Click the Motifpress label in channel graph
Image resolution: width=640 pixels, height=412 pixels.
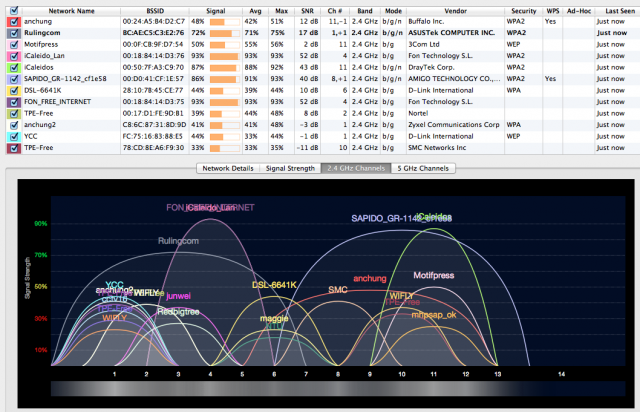[x=433, y=276]
